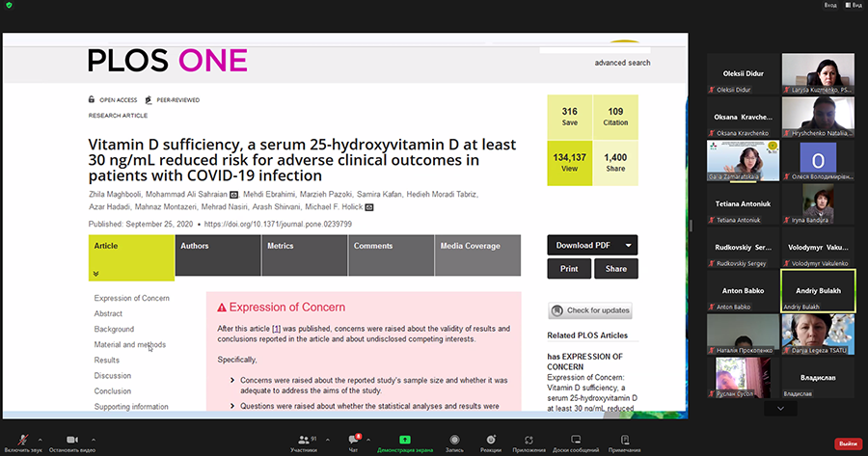The width and height of the screenshot is (868, 456).
Task: Jump to Material and methods section
Action: click(x=129, y=344)
